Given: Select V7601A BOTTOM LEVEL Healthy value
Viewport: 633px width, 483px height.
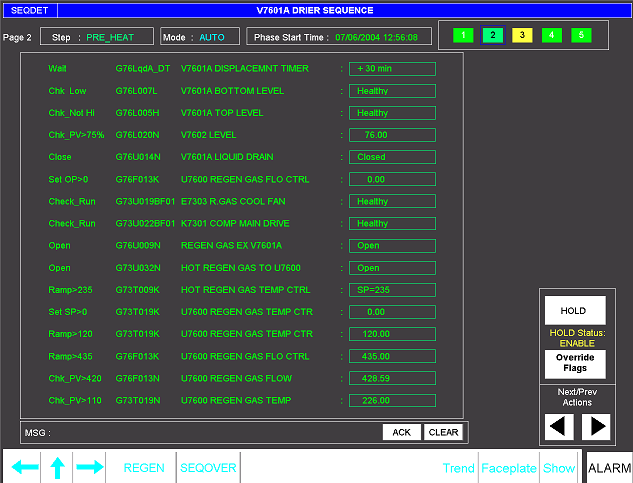Looking at the screenshot, I should click(392, 91).
